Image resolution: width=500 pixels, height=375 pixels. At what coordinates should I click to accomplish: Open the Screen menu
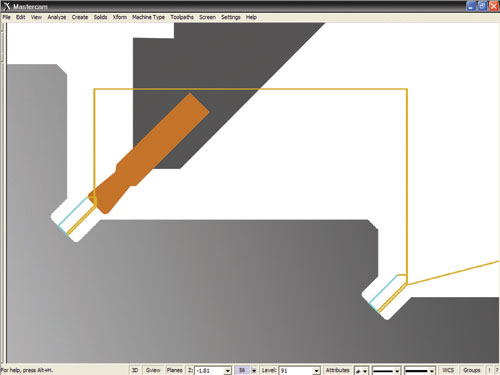coord(207,17)
